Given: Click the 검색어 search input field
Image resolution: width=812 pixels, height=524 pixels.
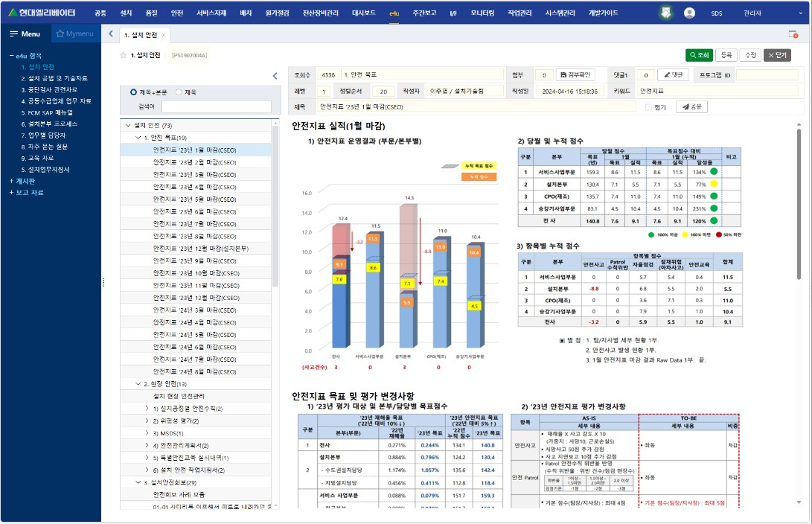Looking at the screenshot, I should (x=216, y=106).
